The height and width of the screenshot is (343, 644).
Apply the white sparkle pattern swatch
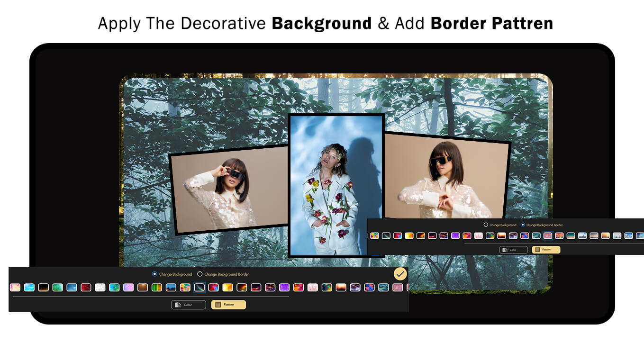pyautogui.click(x=100, y=288)
